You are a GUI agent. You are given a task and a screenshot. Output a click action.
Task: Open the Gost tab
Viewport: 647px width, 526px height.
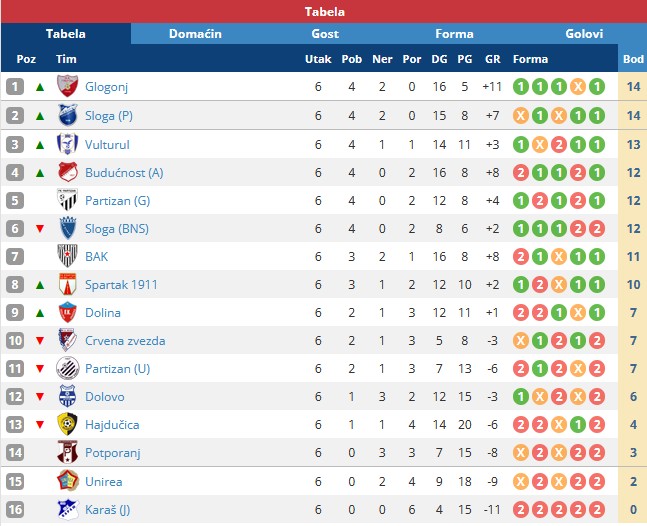click(325, 34)
